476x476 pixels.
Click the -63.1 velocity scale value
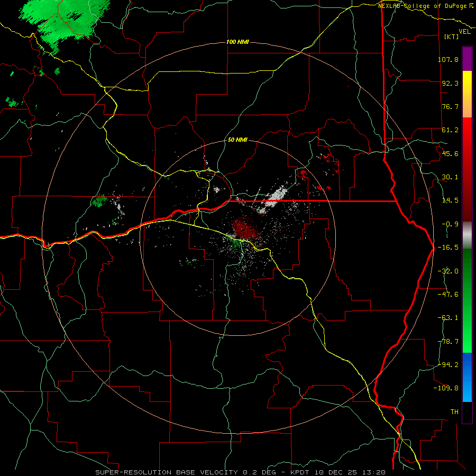[x=448, y=318]
